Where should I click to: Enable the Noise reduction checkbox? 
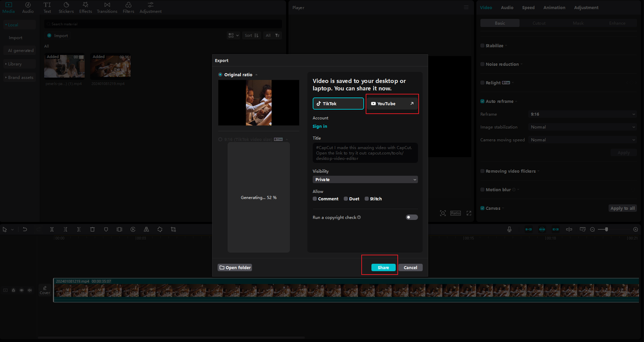[482, 64]
